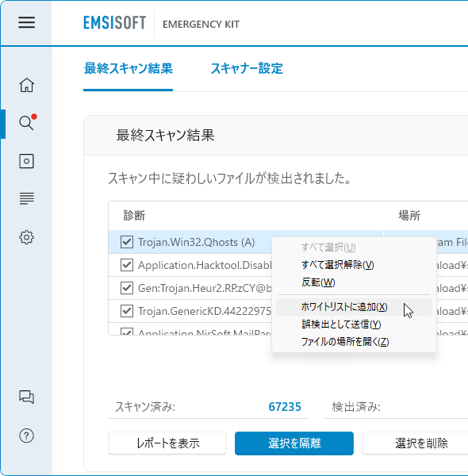Screen dimensions: 468x476
Task: Choose ファイルの場所を開く(Z) menu entry
Action: point(354,341)
